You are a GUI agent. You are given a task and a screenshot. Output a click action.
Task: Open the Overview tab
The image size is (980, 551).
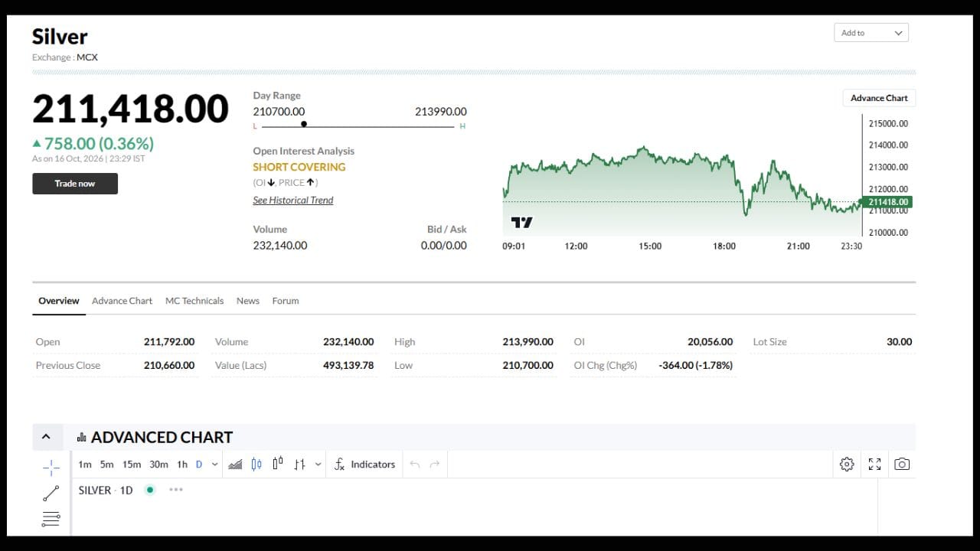(59, 301)
